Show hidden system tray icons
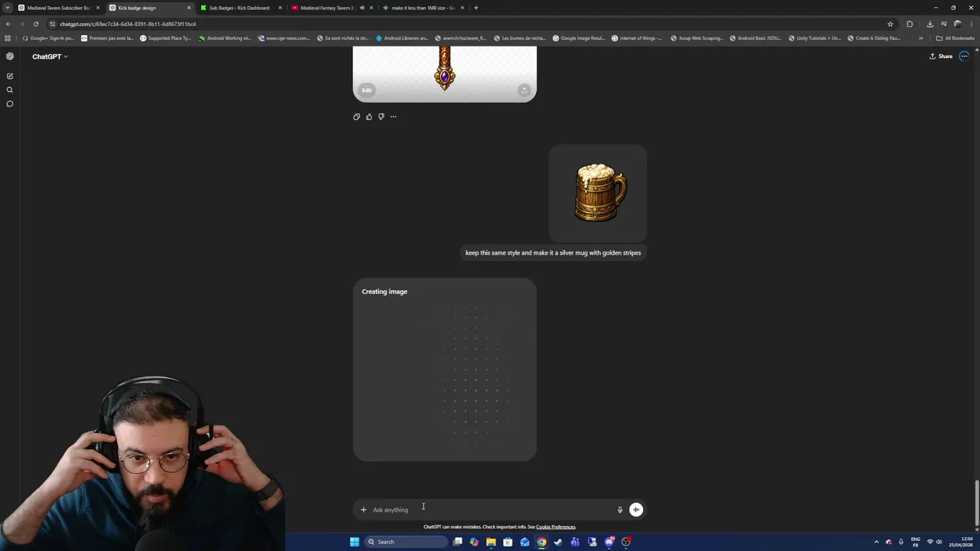 (877, 542)
